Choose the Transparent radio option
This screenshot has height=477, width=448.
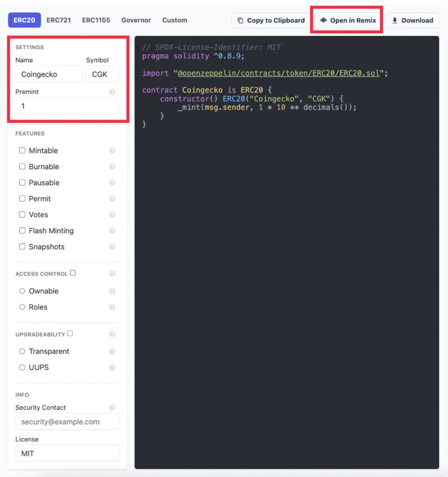coord(22,351)
